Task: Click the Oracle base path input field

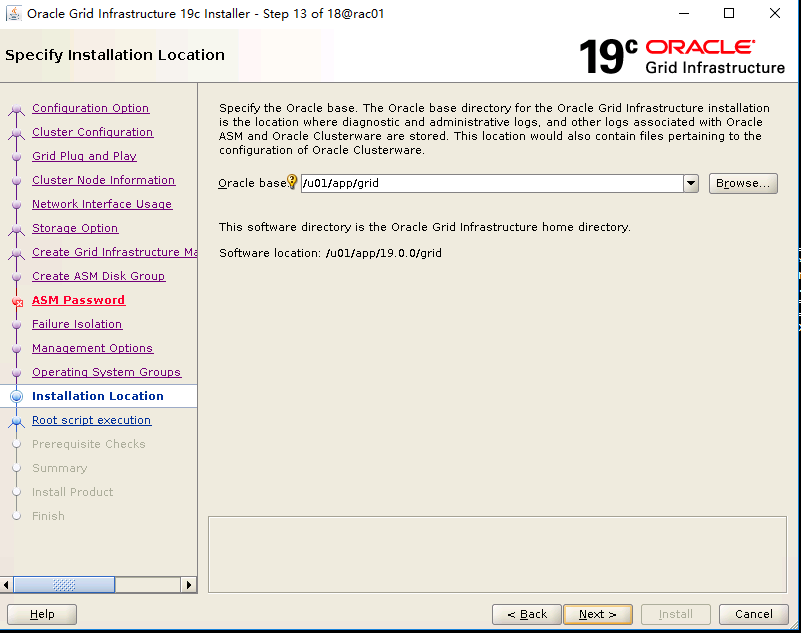Action: [492, 183]
